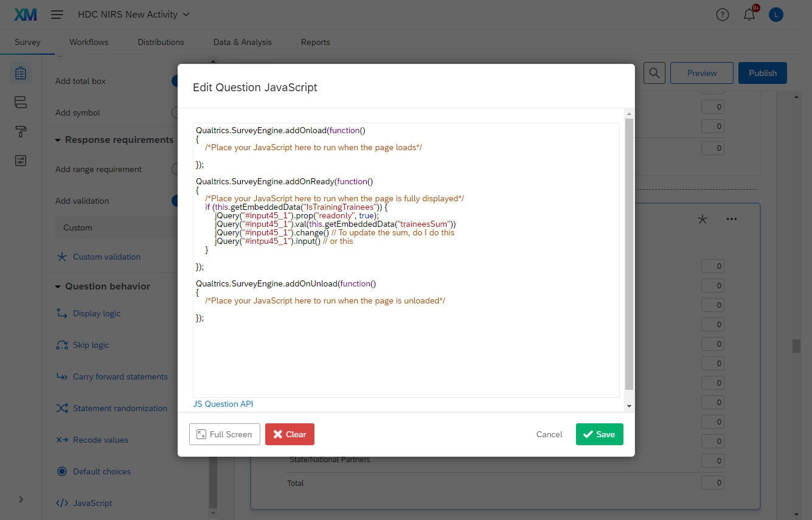Open Recode values setting
The width and height of the screenshot is (812, 520).
click(100, 440)
